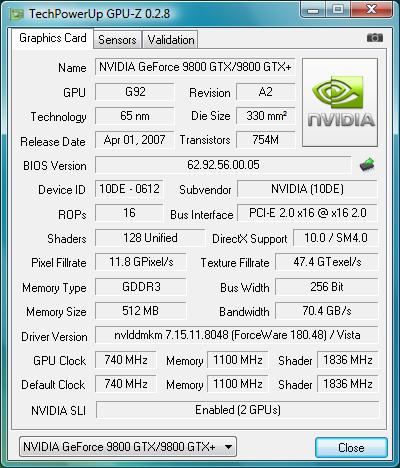
Task: Click the Die Size value 330 mm²
Action: tap(266, 116)
